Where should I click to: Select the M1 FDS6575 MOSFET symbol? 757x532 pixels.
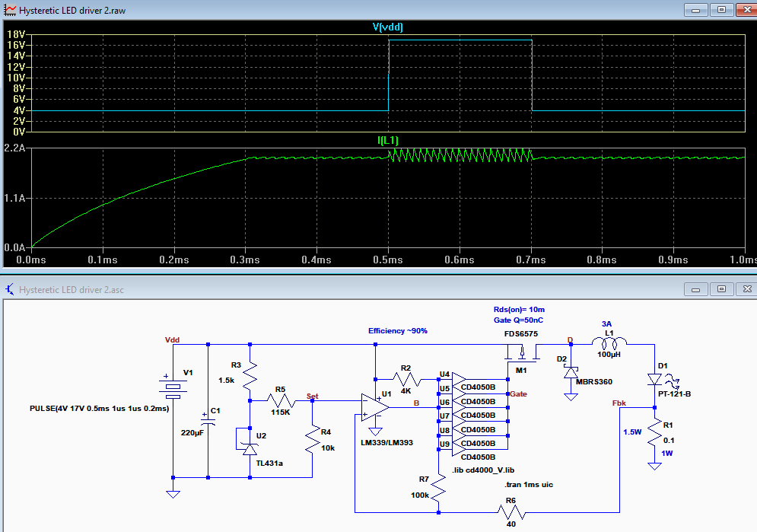point(522,353)
